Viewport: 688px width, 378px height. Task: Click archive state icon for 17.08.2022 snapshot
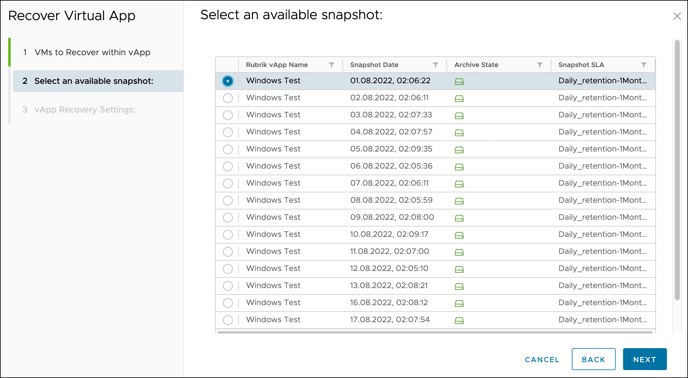pyautogui.click(x=459, y=320)
